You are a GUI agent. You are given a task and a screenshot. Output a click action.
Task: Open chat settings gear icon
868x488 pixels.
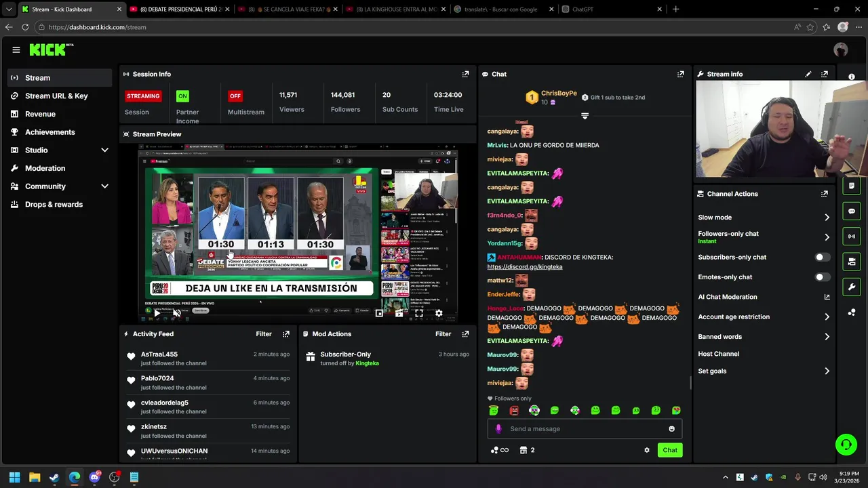click(646, 450)
